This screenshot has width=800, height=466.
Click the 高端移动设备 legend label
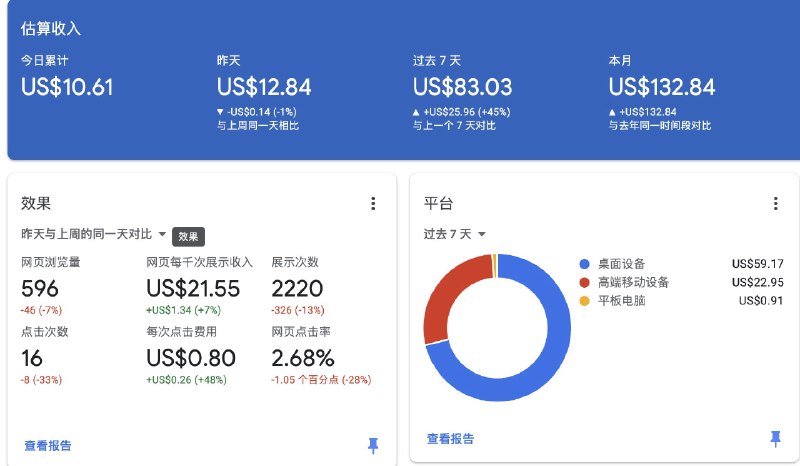(x=633, y=282)
